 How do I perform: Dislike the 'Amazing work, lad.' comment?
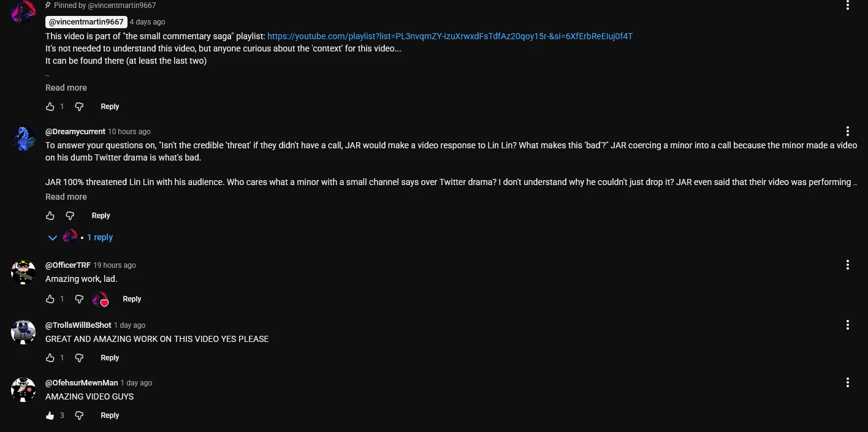coord(79,299)
